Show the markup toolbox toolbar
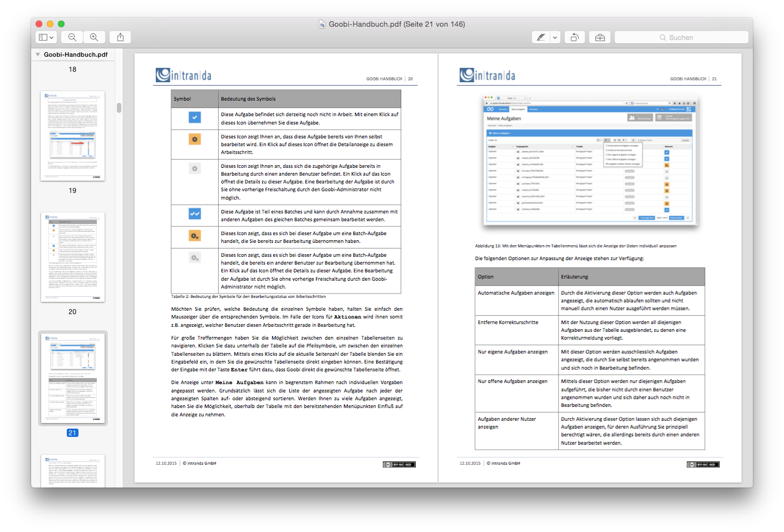The height and width of the screenshot is (532, 784). pyautogui.click(x=600, y=37)
